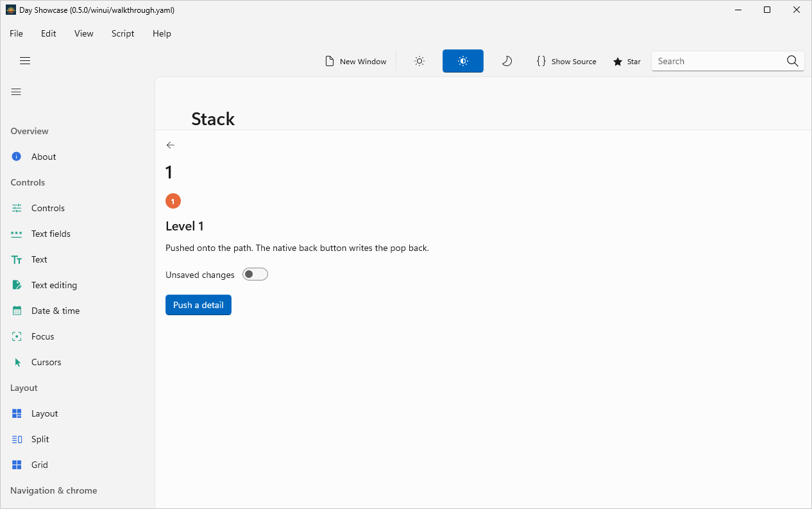Click the search magnifier icon
Screen dimensions: 812x509
click(793, 61)
